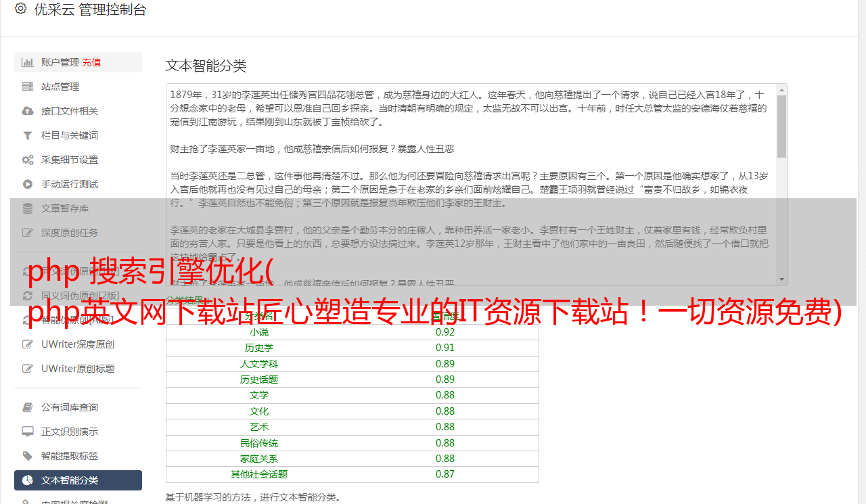Viewport: 866px width, 504px height.
Task: Click the tag icon for 智能提取标签
Action: pos(28,456)
